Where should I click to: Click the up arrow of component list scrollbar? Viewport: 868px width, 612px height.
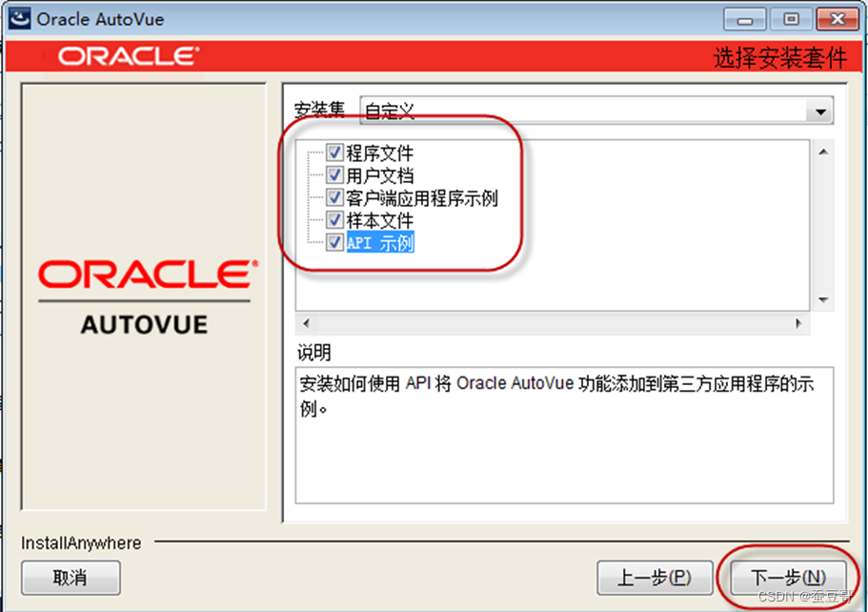click(x=823, y=152)
